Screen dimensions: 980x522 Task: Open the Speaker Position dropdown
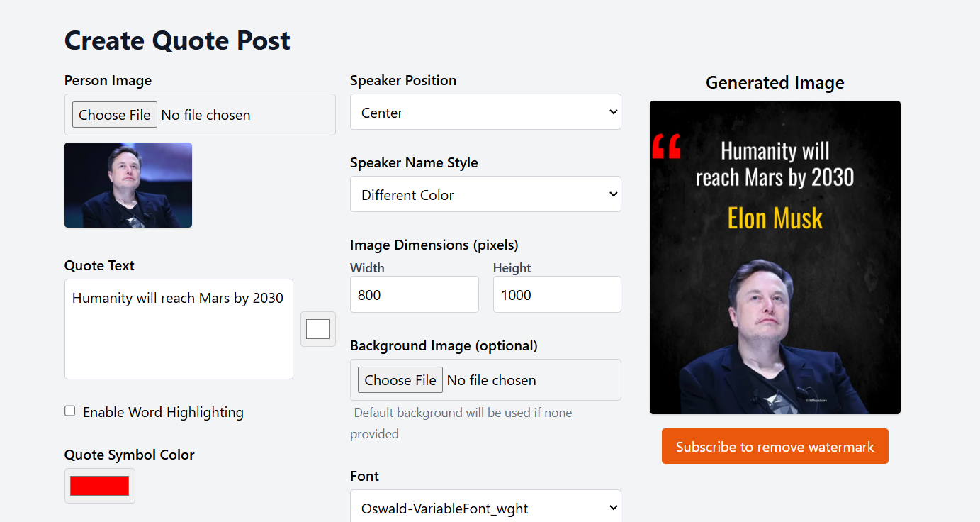485,112
